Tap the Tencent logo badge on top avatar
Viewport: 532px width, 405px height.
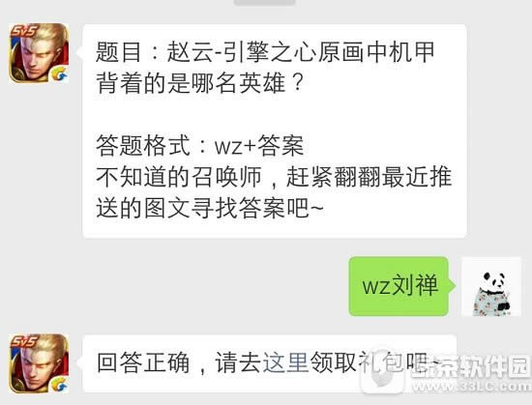point(60,74)
